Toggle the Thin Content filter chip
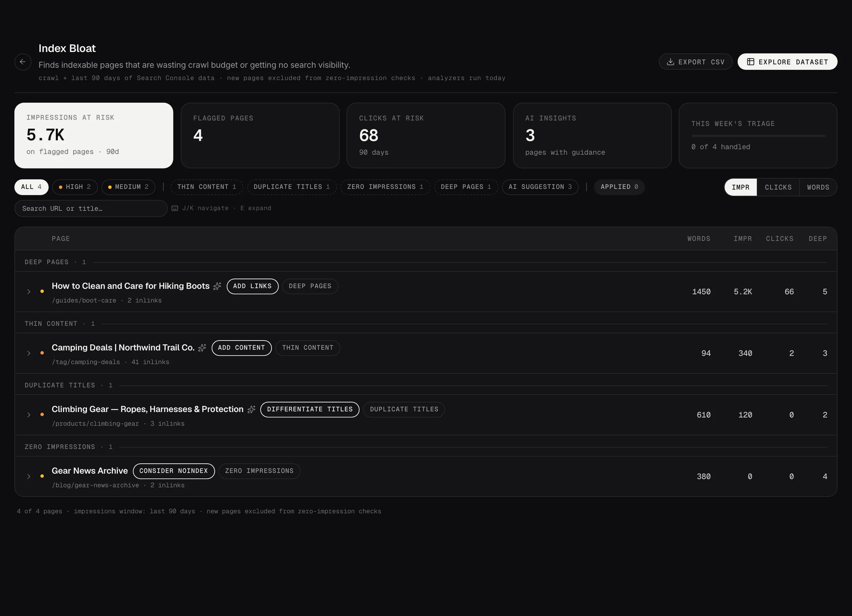The height and width of the screenshot is (616, 852). (x=207, y=187)
